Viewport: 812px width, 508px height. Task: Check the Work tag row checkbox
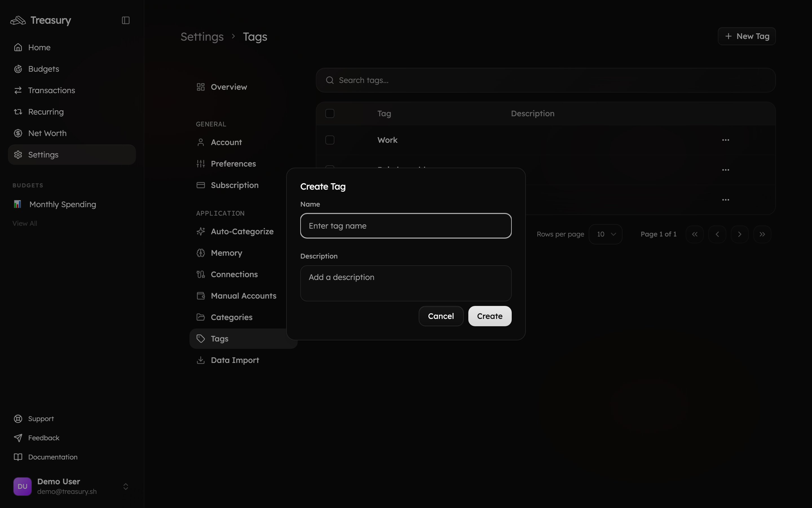(330, 140)
